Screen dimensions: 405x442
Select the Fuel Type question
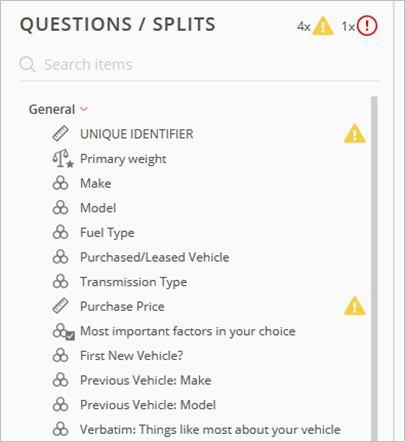tap(107, 233)
